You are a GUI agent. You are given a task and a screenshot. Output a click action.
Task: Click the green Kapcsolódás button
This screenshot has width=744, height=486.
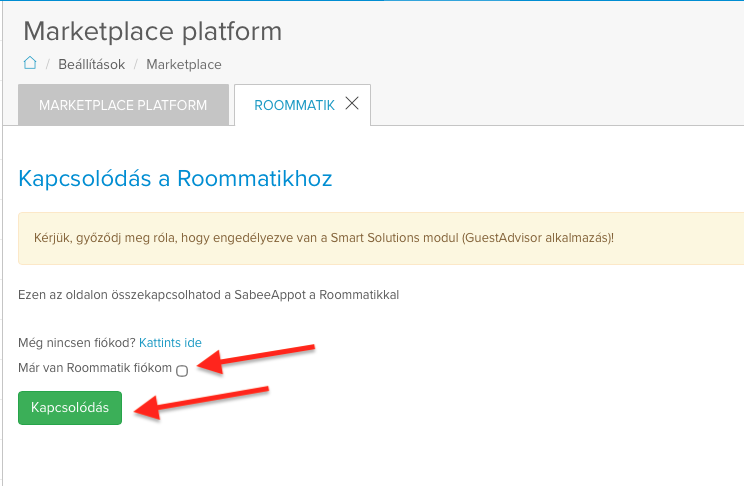tap(70, 408)
